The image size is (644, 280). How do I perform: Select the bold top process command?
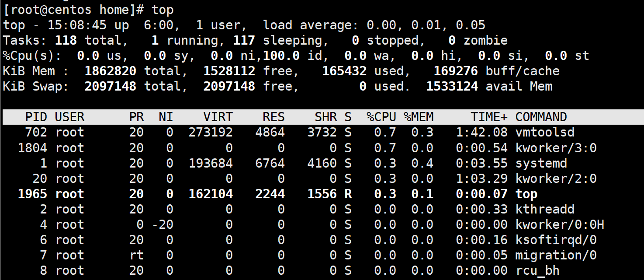coord(526,194)
